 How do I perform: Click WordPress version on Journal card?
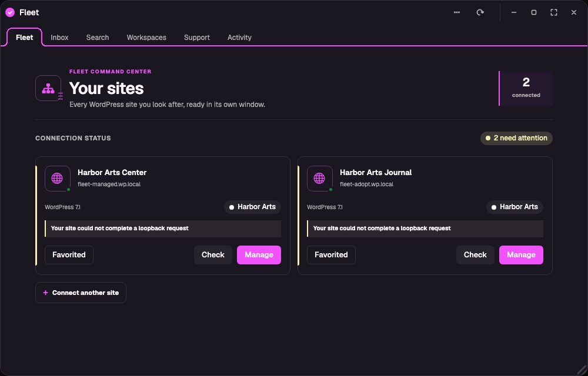click(325, 207)
